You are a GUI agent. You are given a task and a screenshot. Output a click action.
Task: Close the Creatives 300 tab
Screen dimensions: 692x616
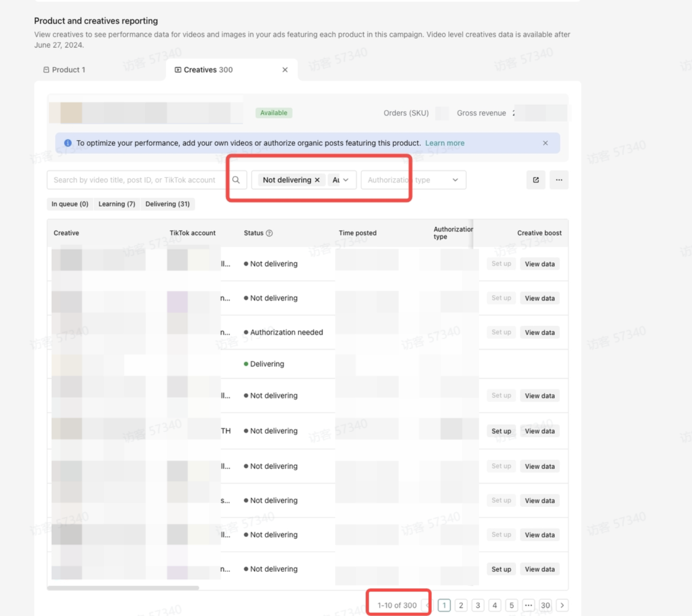pyautogui.click(x=285, y=70)
